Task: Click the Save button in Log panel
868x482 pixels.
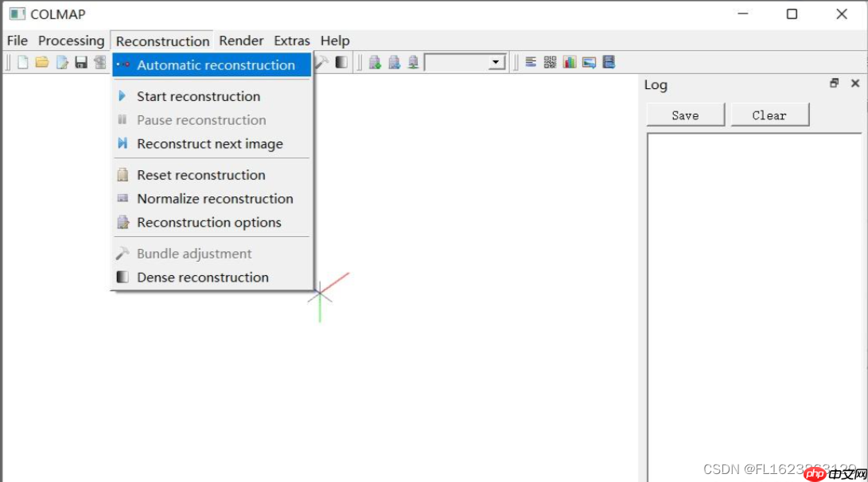Action: 685,115
